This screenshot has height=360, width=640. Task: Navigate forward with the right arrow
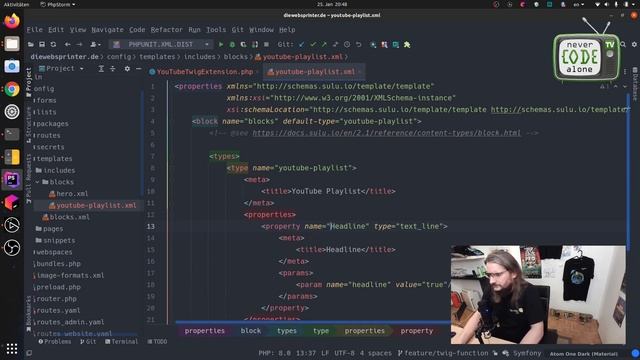point(79,44)
